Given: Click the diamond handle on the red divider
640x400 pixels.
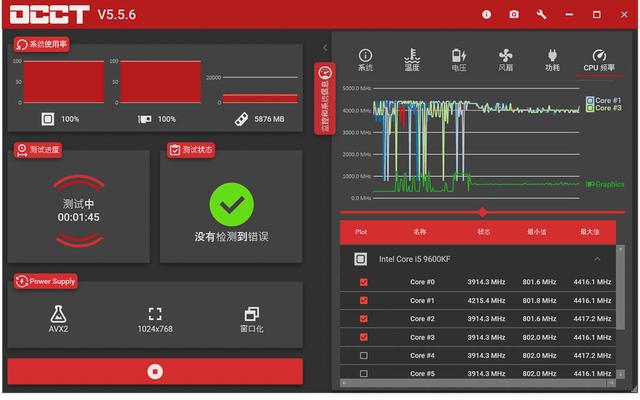Looking at the screenshot, I should point(482,212).
